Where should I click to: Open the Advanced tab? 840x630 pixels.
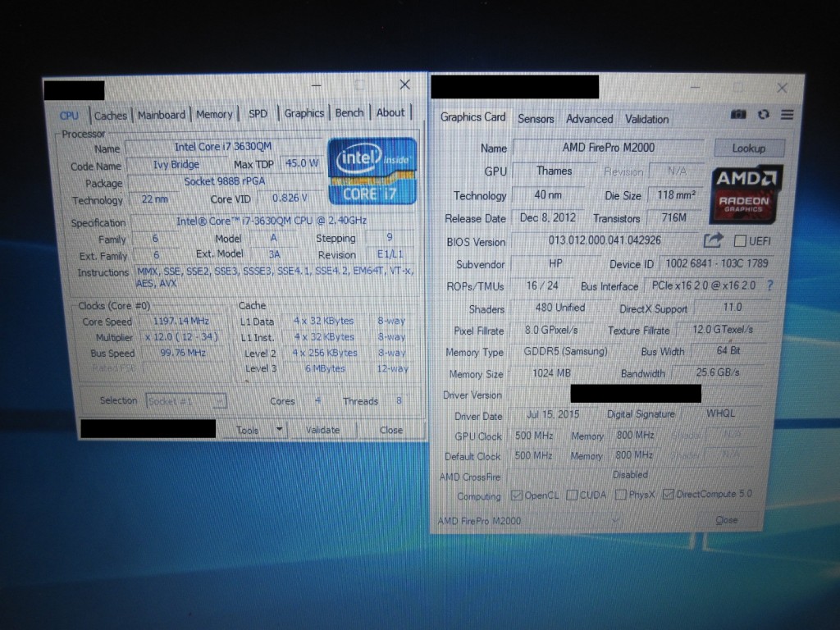(589, 119)
